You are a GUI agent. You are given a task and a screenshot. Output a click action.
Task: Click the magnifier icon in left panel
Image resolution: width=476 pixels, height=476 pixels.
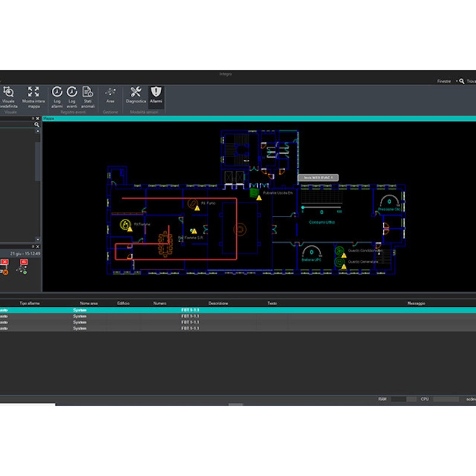(x=36, y=125)
